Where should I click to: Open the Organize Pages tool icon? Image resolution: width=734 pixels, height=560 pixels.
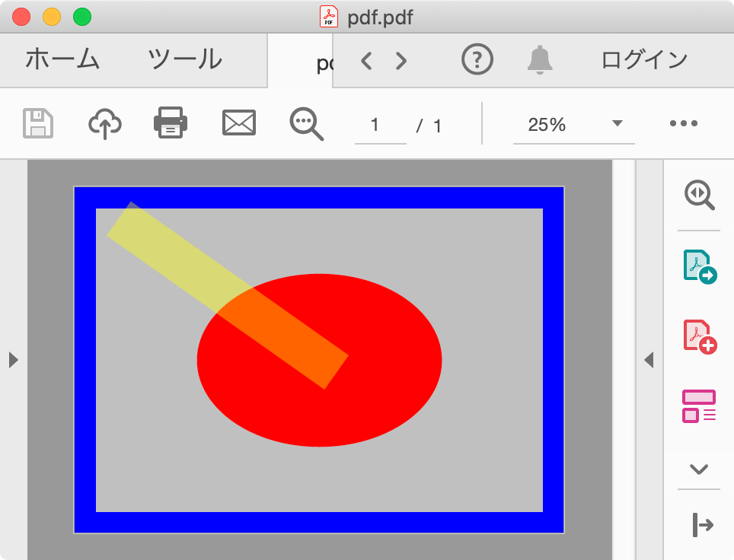click(x=698, y=404)
